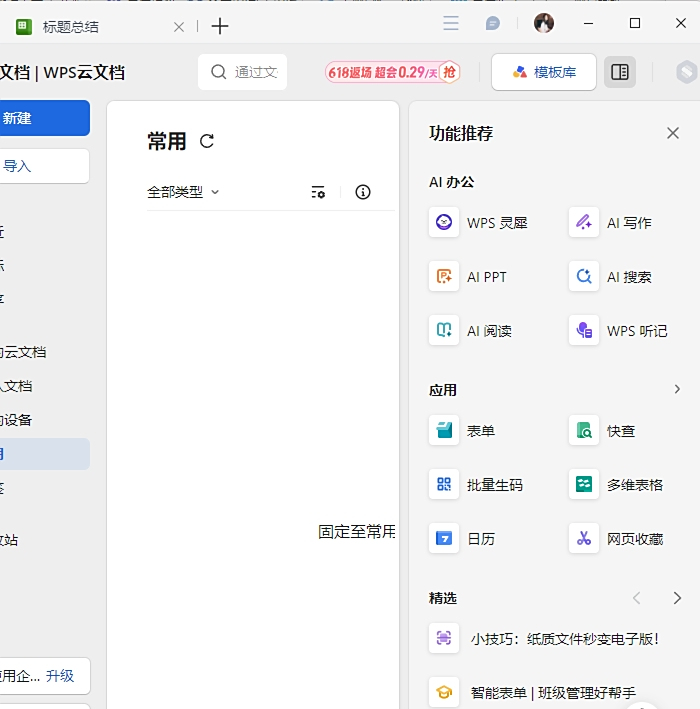Go to next 精选 item

677,598
